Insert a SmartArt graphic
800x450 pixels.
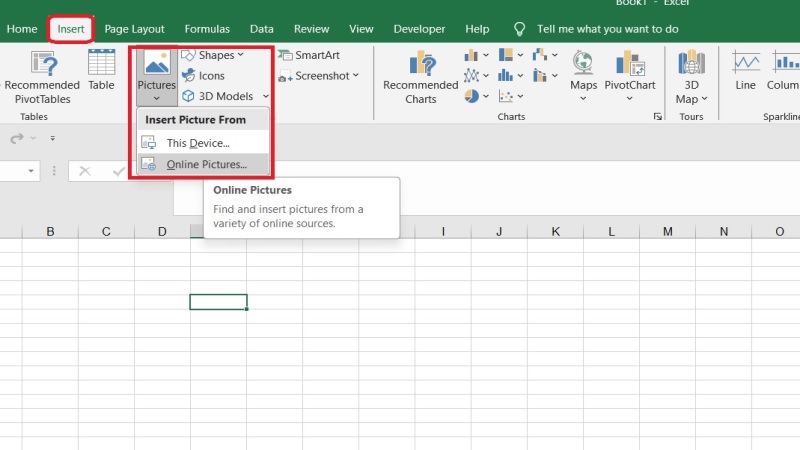pyautogui.click(x=309, y=55)
